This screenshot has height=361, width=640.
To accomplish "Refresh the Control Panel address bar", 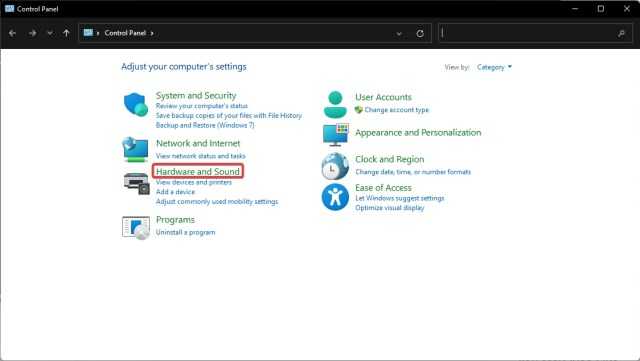I will [420, 33].
